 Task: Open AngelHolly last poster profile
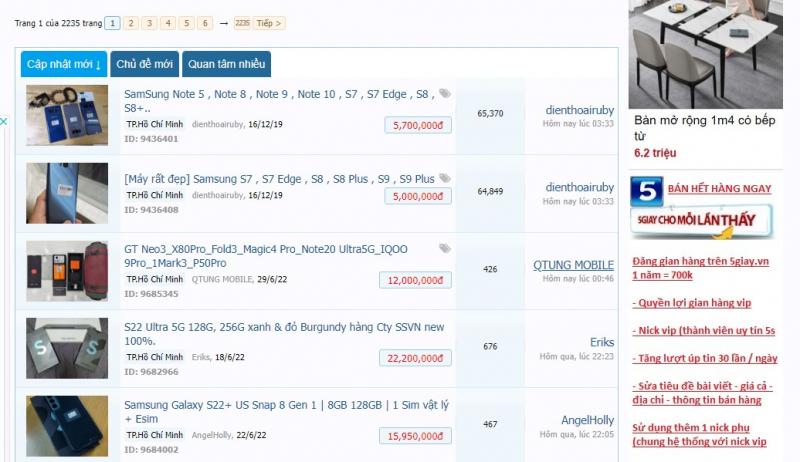588,420
